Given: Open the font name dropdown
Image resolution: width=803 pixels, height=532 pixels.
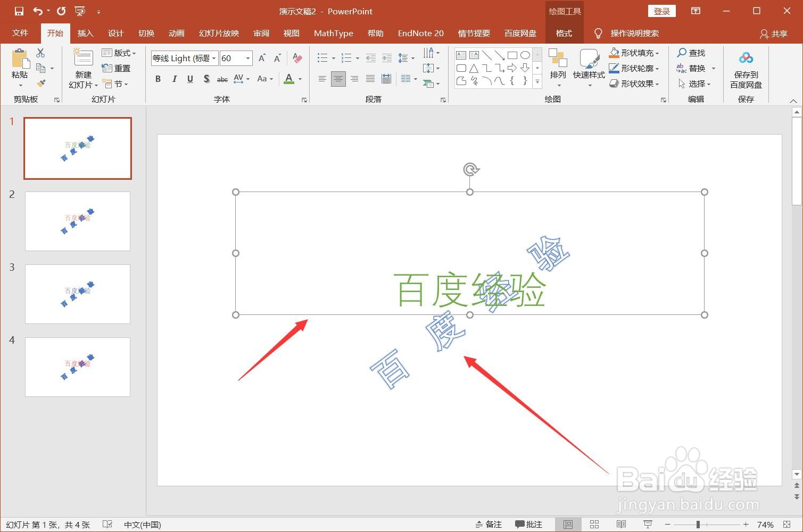Looking at the screenshot, I should tap(214, 59).
